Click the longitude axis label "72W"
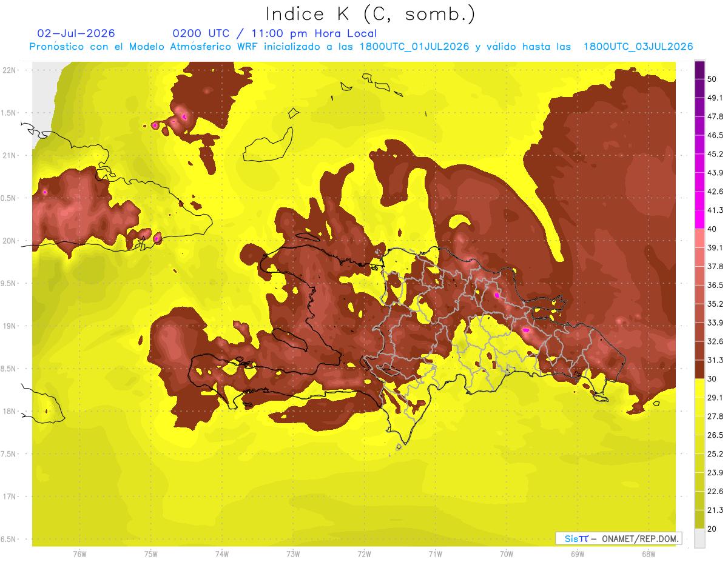The width and height of the screenshot is (728, 562). tap(364, 554)
